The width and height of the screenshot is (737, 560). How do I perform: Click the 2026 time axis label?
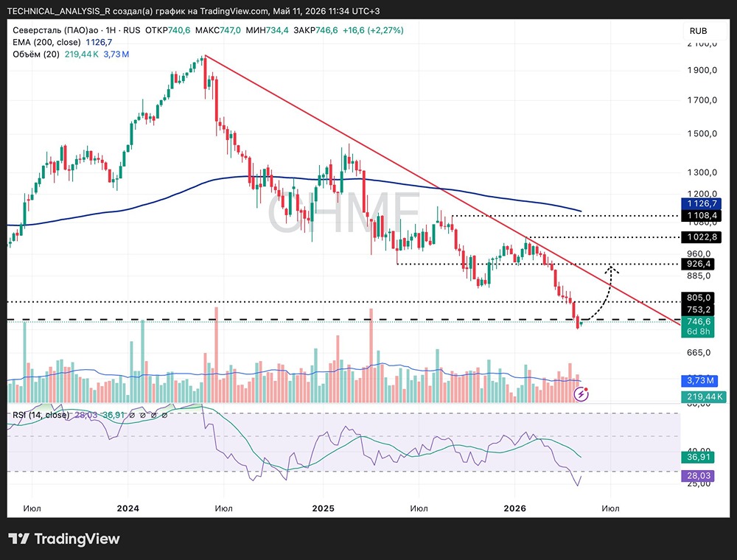[x=514, y=508]
